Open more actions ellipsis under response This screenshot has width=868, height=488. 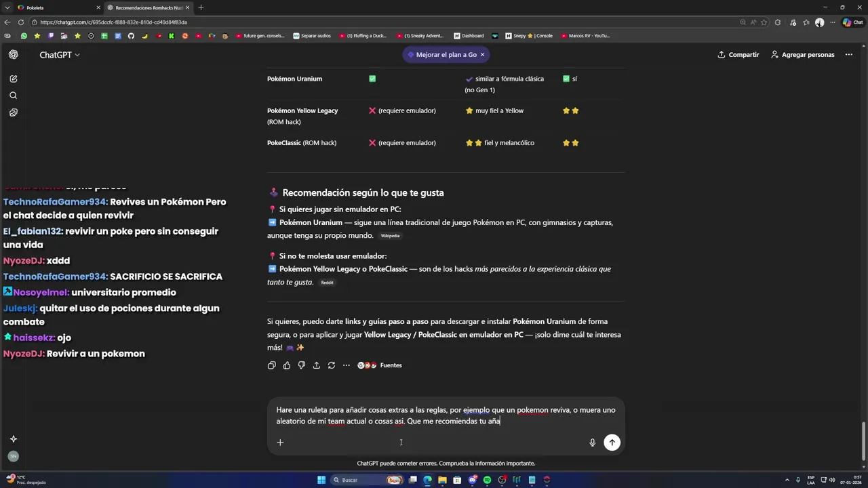coord(346,365)
